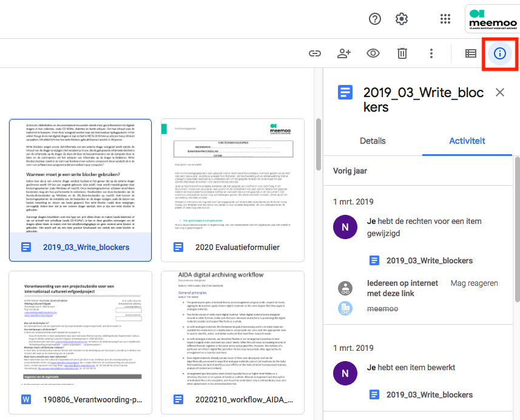520x420 pixels.
Task: Close the details side panel
Action: [500, 92]
